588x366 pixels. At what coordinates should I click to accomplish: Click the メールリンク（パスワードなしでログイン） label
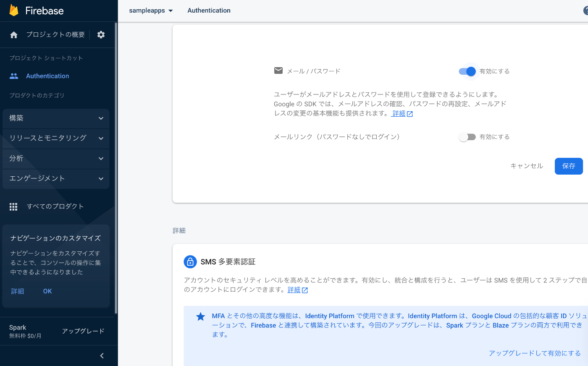(x=337, y=137)
